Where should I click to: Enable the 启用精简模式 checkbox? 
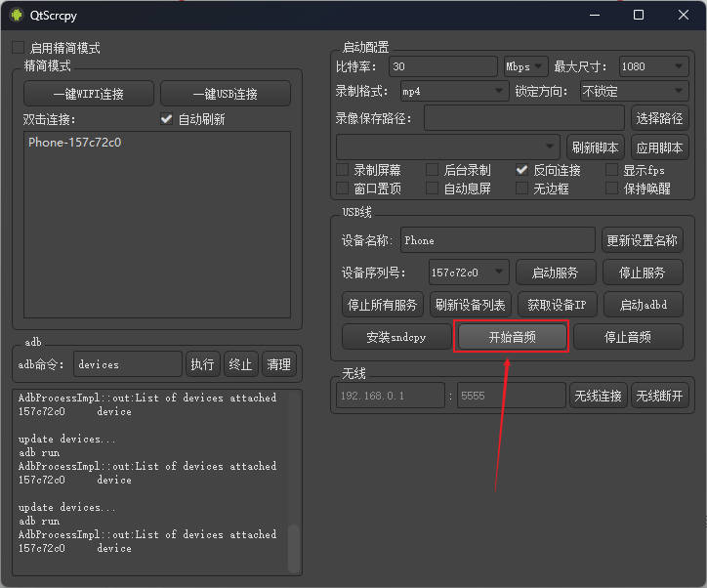(x=19, y=48)
